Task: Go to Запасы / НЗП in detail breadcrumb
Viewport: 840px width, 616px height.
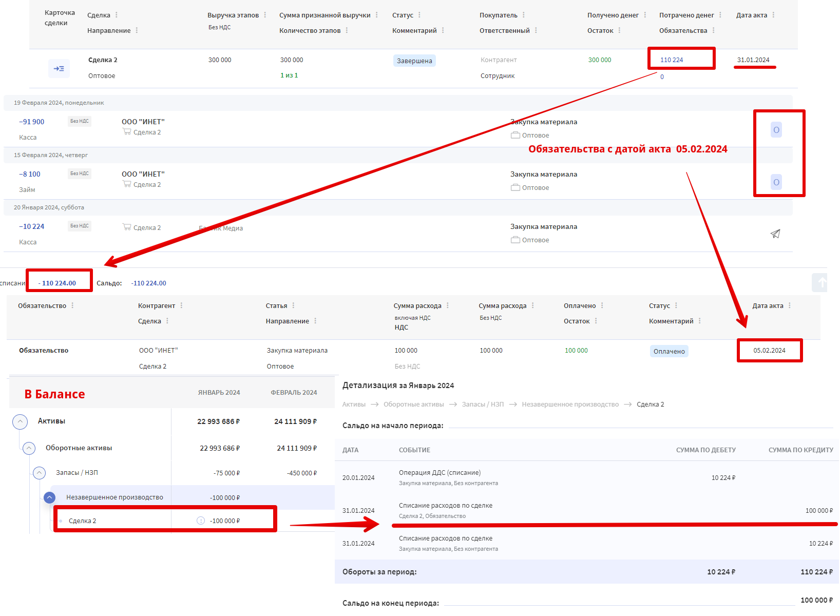Action: [x=483, y=405]
